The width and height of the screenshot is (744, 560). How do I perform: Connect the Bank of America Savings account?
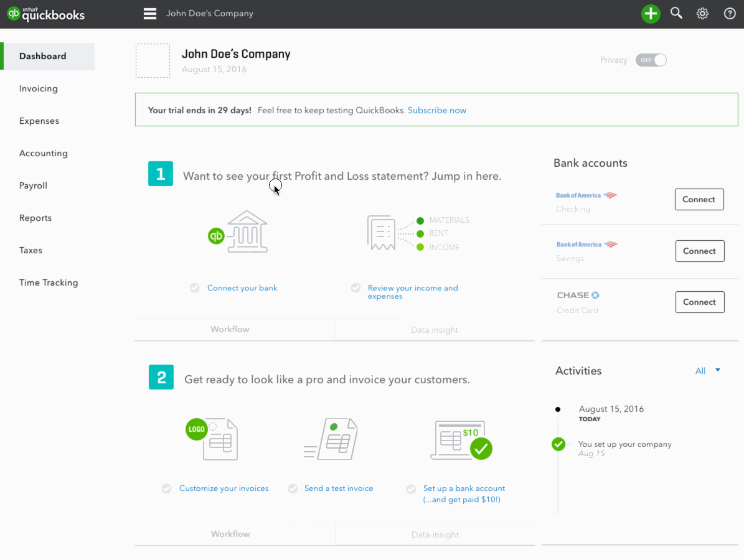(x=699, y=251)
